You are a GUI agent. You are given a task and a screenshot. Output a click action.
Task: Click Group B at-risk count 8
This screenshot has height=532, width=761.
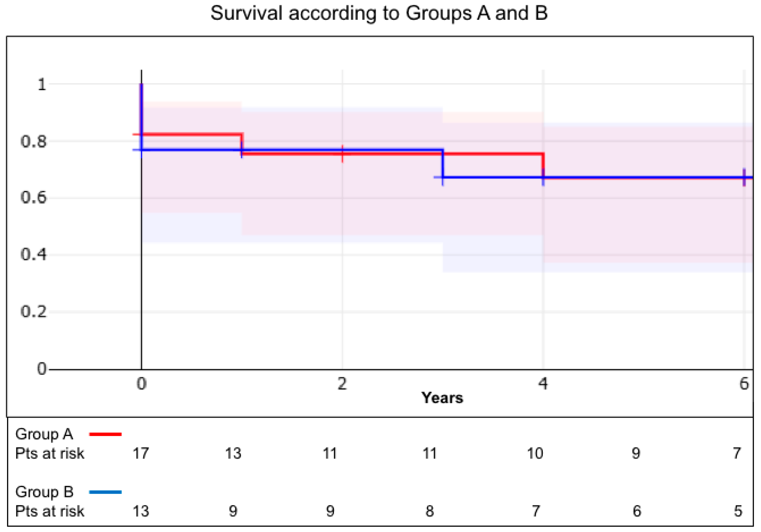429,511
